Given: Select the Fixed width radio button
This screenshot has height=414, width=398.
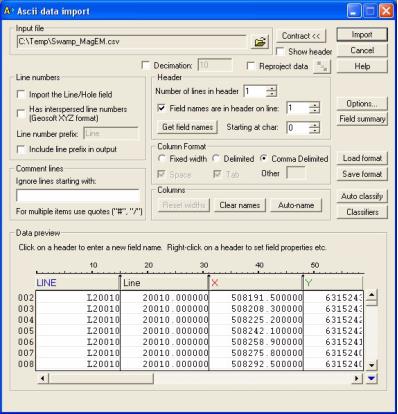Looking at the screenshot, I should coord(162,159).
